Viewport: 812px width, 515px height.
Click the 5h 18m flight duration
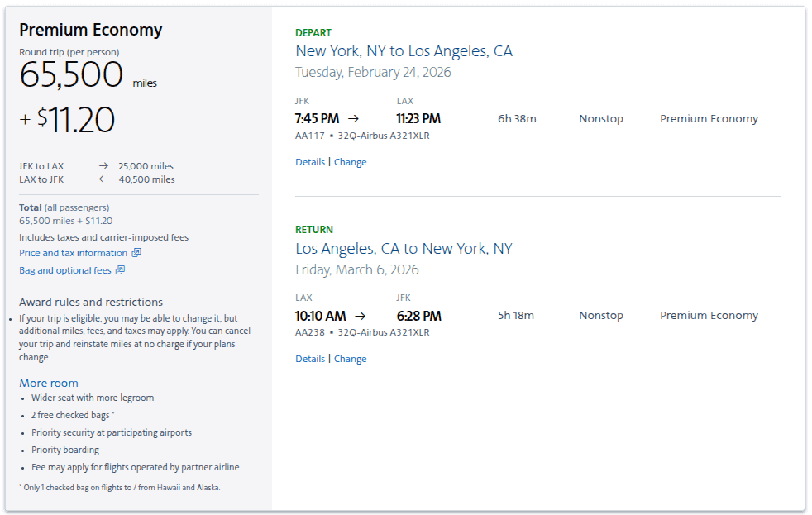pyautogui.click(x=516, y=315)
